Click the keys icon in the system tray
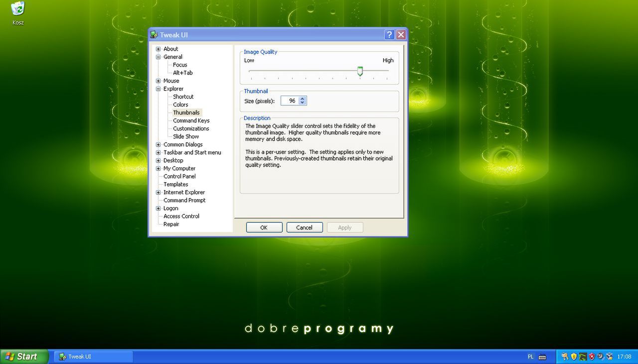Screen dimensions: 638x364 tap(564, 357)
